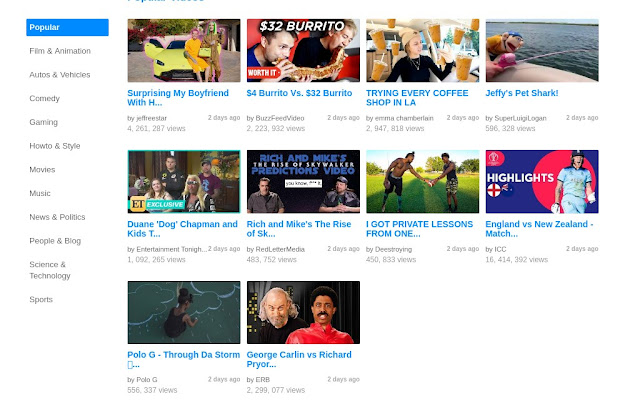Open Autos & Vehicles category
Viewport: 640px width, 404px height.
[x=60, y=75]
